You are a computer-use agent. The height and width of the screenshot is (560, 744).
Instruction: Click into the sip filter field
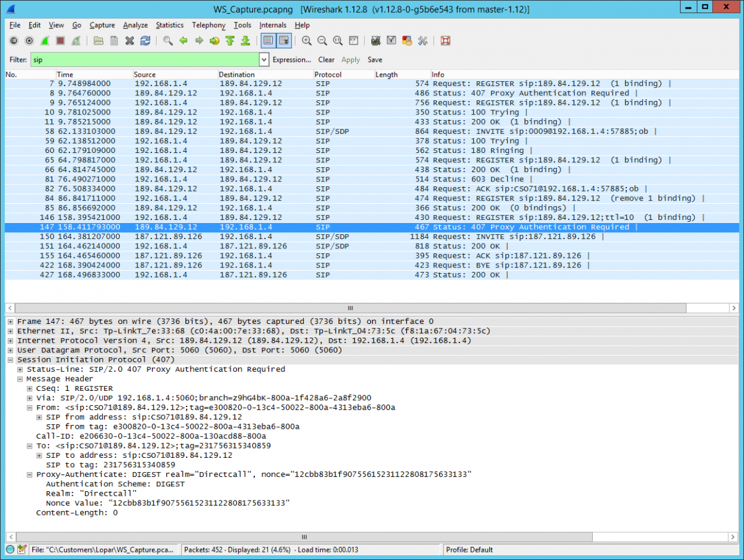tap(144, 59)
